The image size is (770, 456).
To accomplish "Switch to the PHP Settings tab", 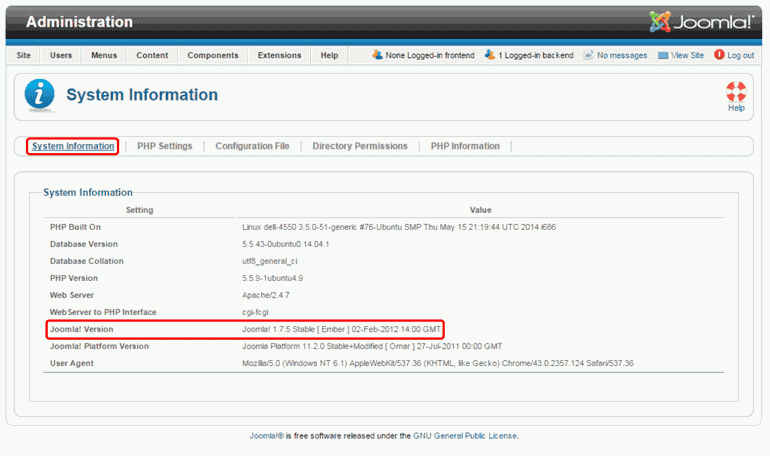I will [x=165, y=146].
